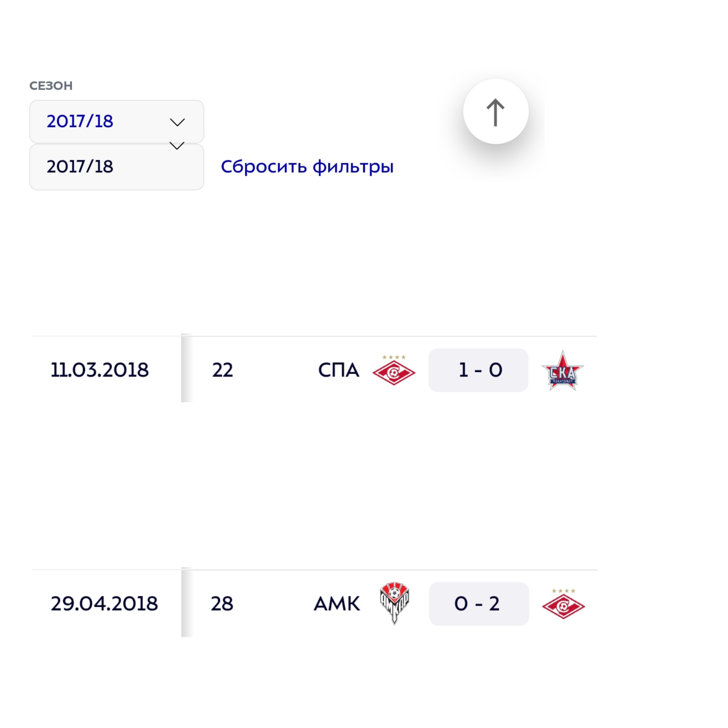This screenshot has width=728, height=728.
Task: Click the date 29.04.2018
Action: click(x=104, y=604)
